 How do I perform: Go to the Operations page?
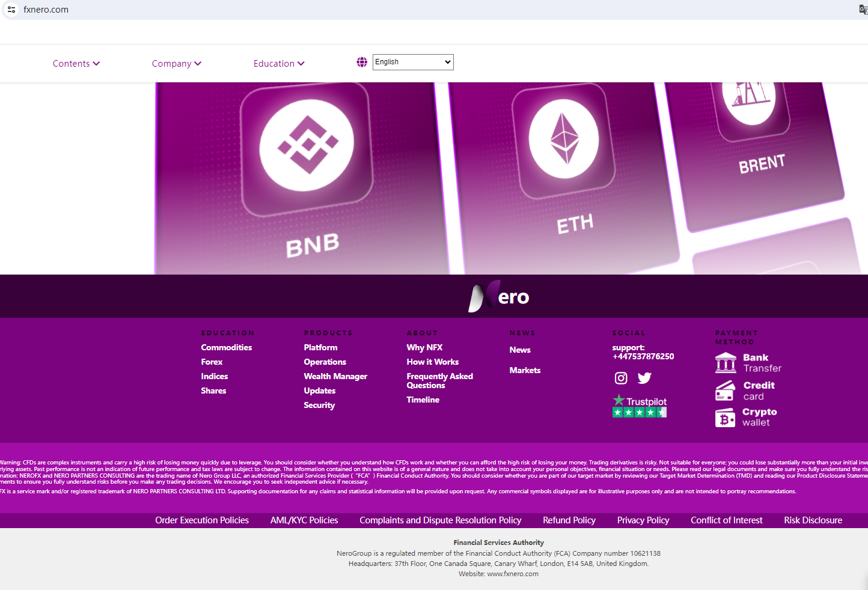pyautogui.click(x=325, y=362)
